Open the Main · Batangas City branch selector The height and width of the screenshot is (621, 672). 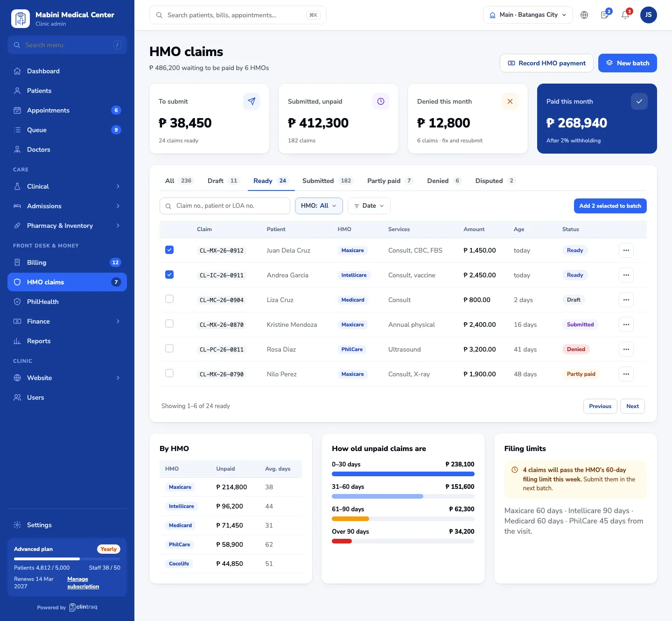coord(528,15)
